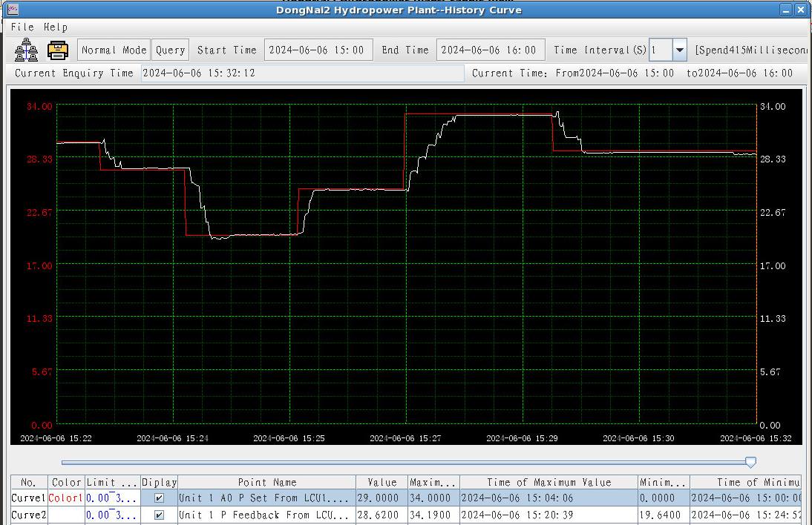The image size is (812, 525).
Task: Open the Help menu
Action: pos(56,27)
